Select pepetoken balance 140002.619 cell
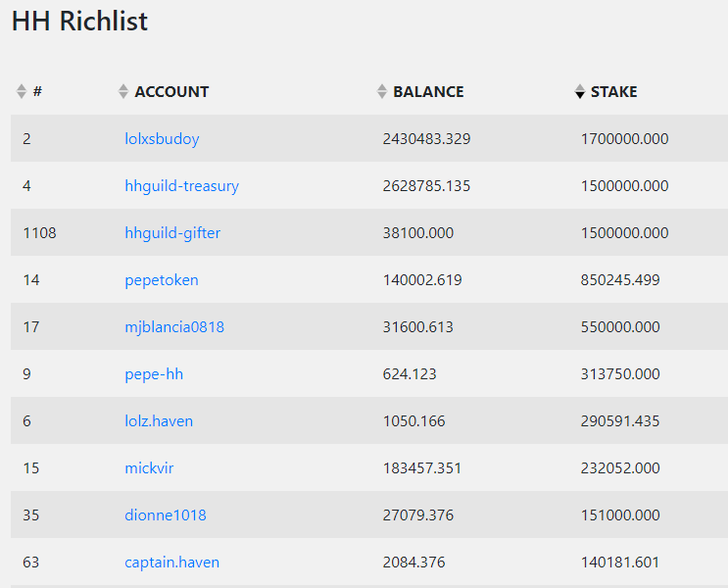 click(x=422, y=280)
